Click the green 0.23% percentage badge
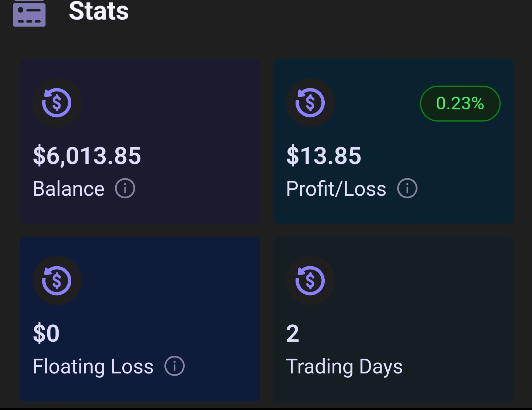This screenshot has width=532, height=410. pyautogui.click(x=460, y=103)
